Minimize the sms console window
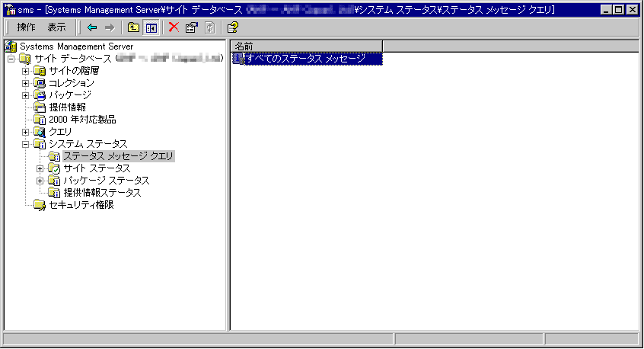The height and width of the screenshot is (349, 644). 605,9
